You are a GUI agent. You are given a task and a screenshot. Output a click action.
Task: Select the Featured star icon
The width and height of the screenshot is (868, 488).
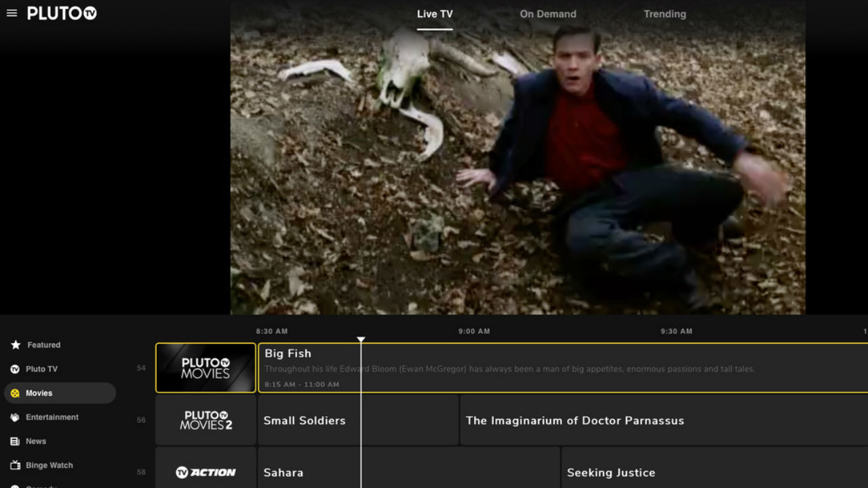point(16,345)
